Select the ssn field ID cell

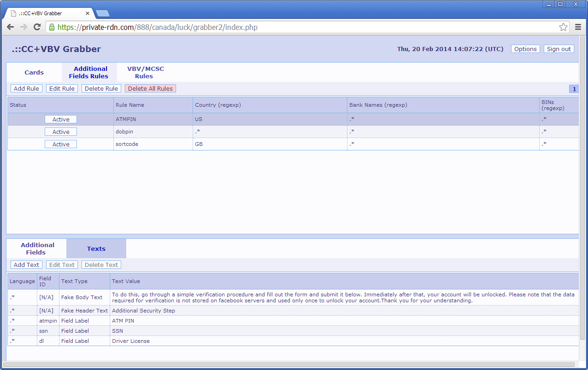[48, 331]
